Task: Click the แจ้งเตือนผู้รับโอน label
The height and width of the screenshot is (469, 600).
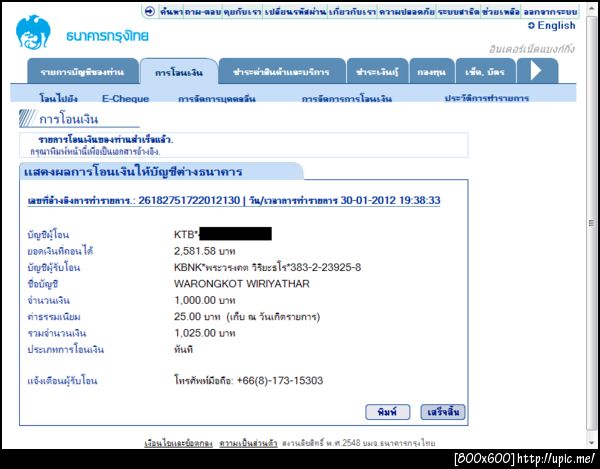Action: pyautogui.click(x=62, y=381)
